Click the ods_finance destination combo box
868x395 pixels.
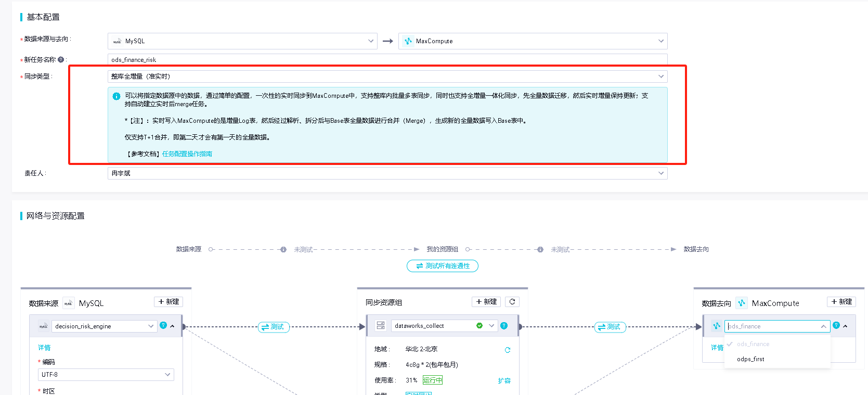(777, 326)
